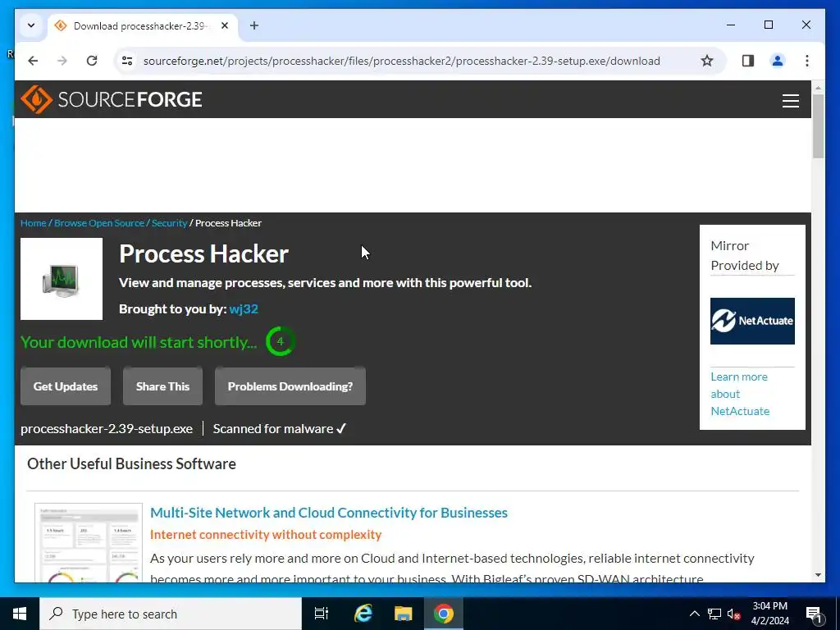Open Task View on taskbar
Viewport: 840px width, 630px height.
[322, 614]
